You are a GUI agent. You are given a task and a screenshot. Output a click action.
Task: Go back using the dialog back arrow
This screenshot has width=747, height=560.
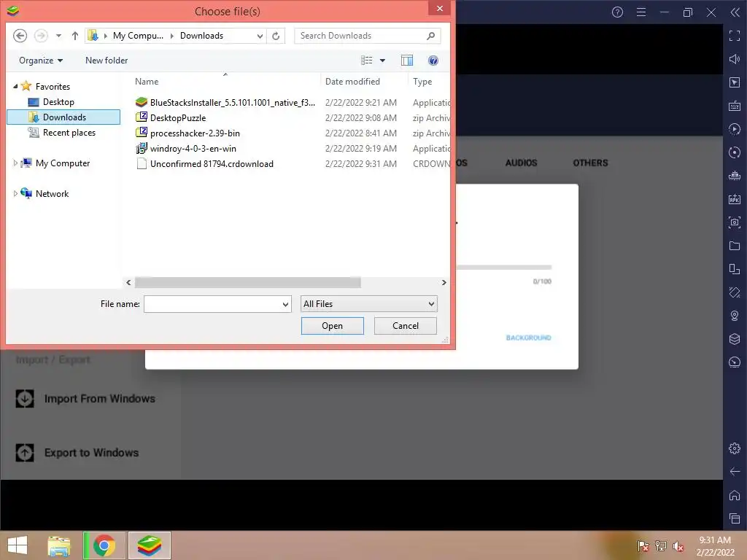pos(20,36)
